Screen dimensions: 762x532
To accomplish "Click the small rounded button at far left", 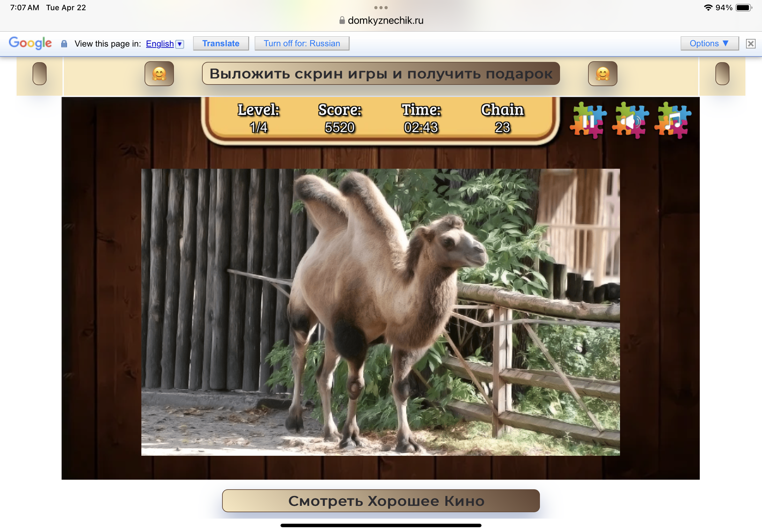I will coord(40,74).
